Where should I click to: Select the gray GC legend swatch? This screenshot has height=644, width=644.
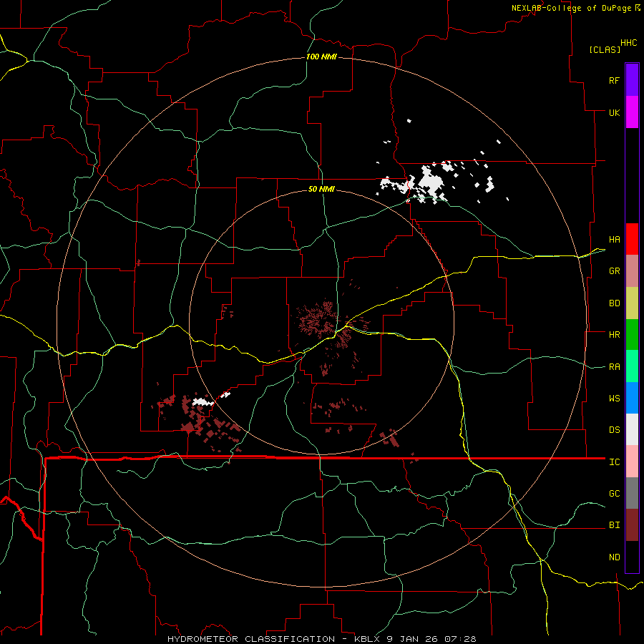[x=632, y=493]
